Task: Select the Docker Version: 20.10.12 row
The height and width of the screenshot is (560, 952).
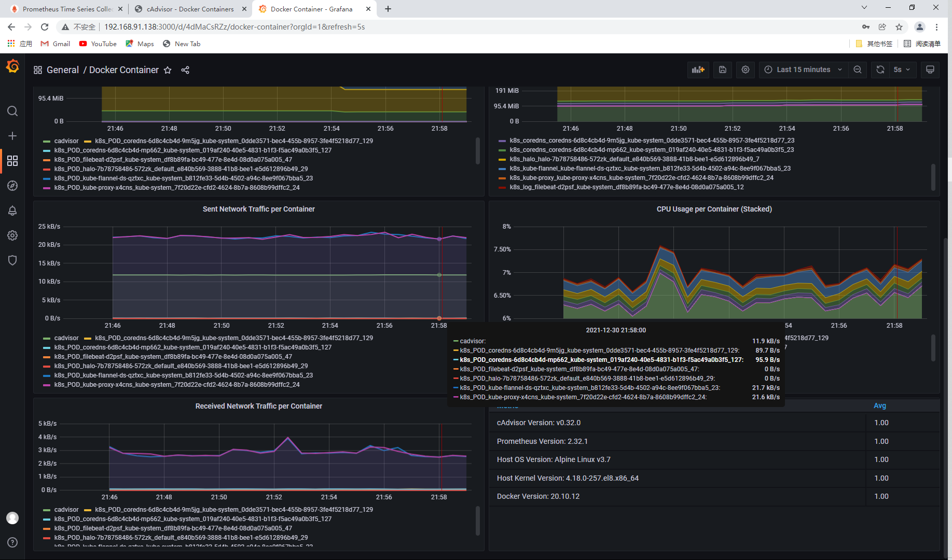Action: point(714,496)
